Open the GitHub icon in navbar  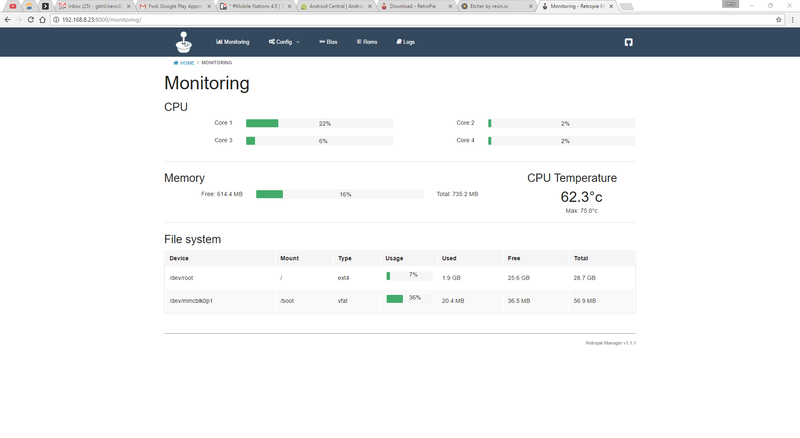[x=629, y=42]
